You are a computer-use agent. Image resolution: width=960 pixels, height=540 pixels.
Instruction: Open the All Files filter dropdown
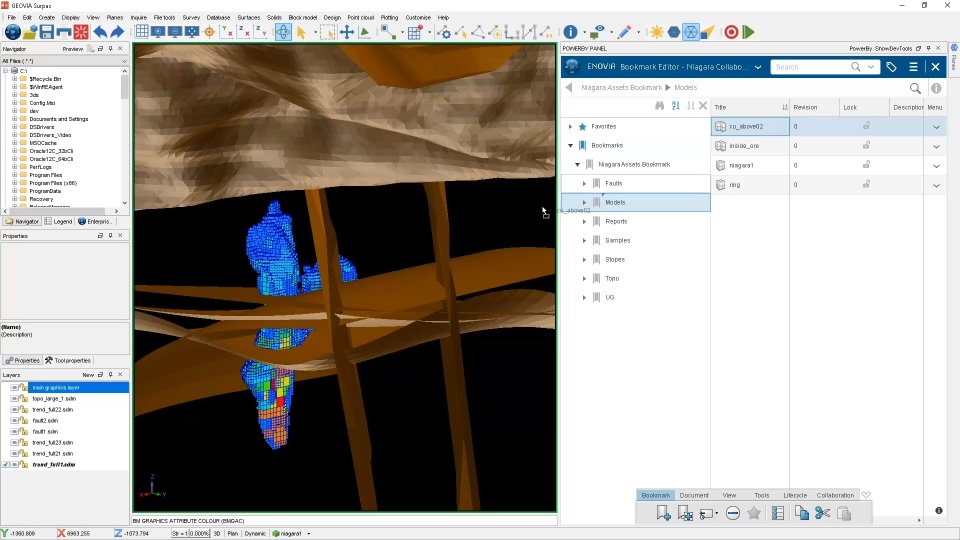coord(124,61)
